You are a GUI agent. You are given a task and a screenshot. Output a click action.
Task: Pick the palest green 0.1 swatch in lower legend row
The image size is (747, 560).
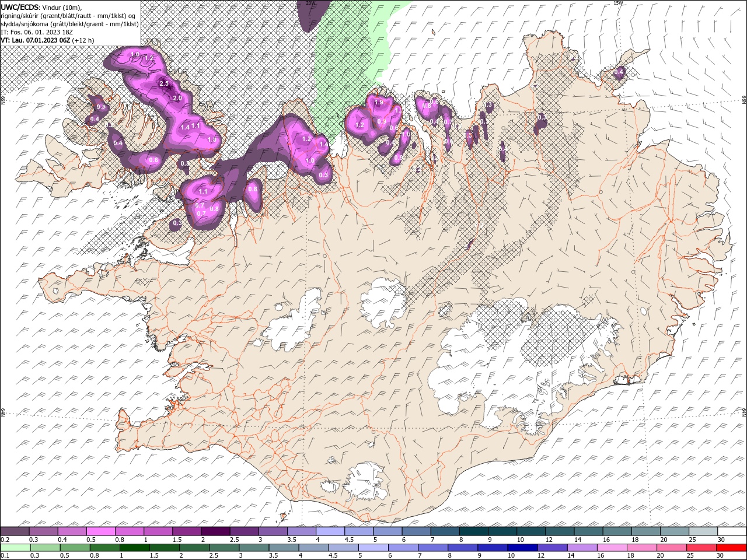pos(16,548)
